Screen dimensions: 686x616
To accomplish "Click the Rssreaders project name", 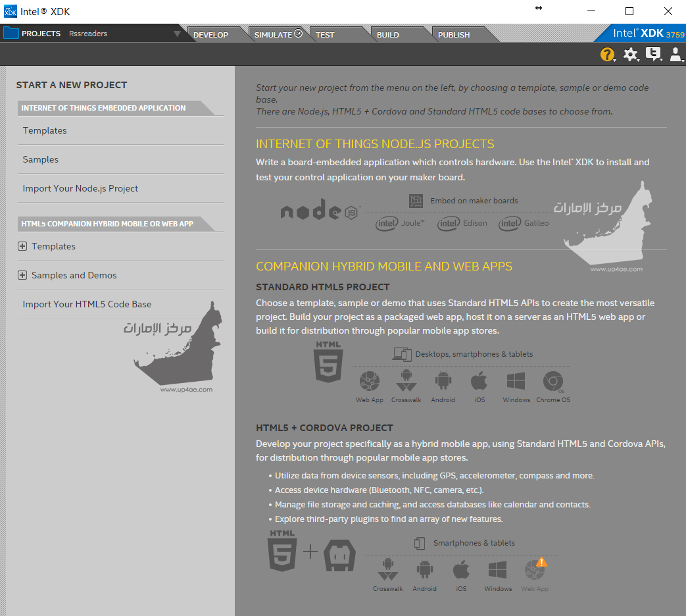I will (x=88, y=34).
